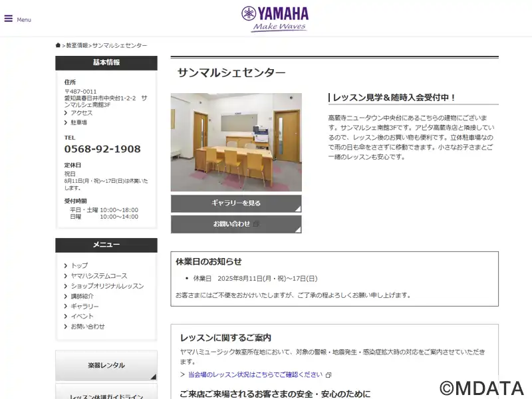Open the hamburger Menu icon
Viewport: 532px width, 399px height.
(9, 19)
